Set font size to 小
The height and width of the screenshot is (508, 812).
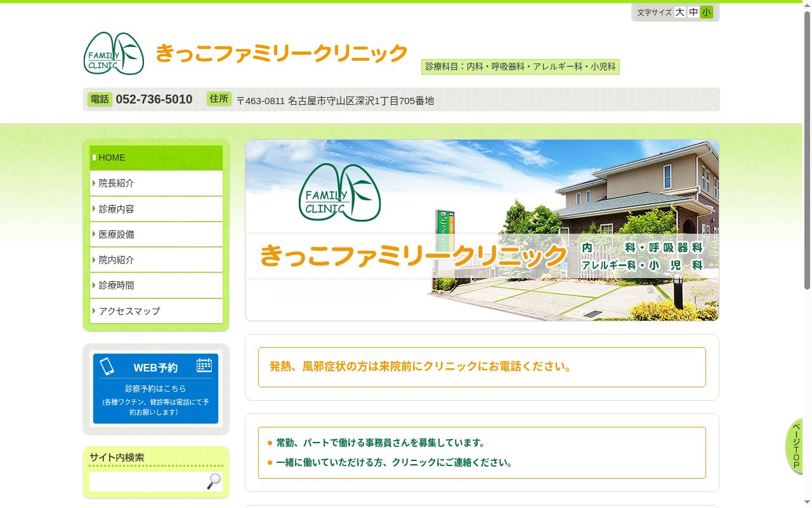707,12
